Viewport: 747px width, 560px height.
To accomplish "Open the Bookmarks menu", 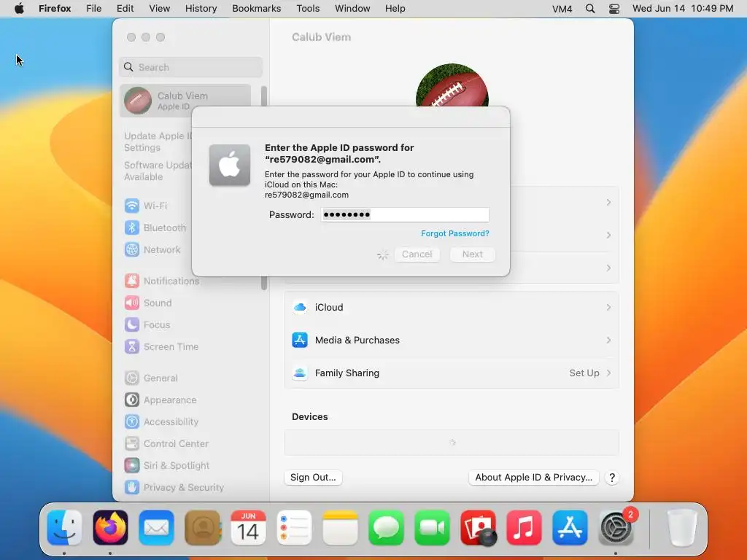I will point(257,9).
